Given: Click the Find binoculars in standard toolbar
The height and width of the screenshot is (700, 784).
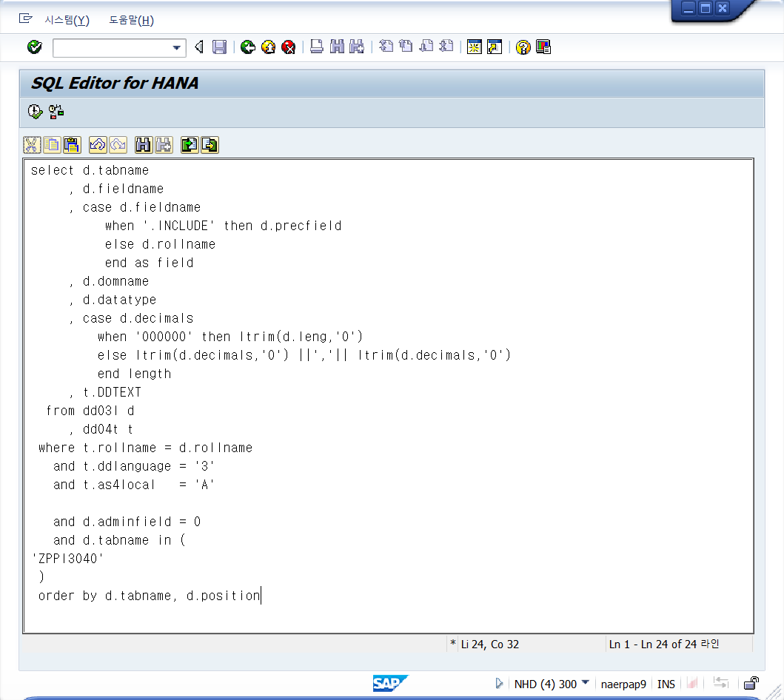Looking at the screenshot, I should (x=337, y=47).
